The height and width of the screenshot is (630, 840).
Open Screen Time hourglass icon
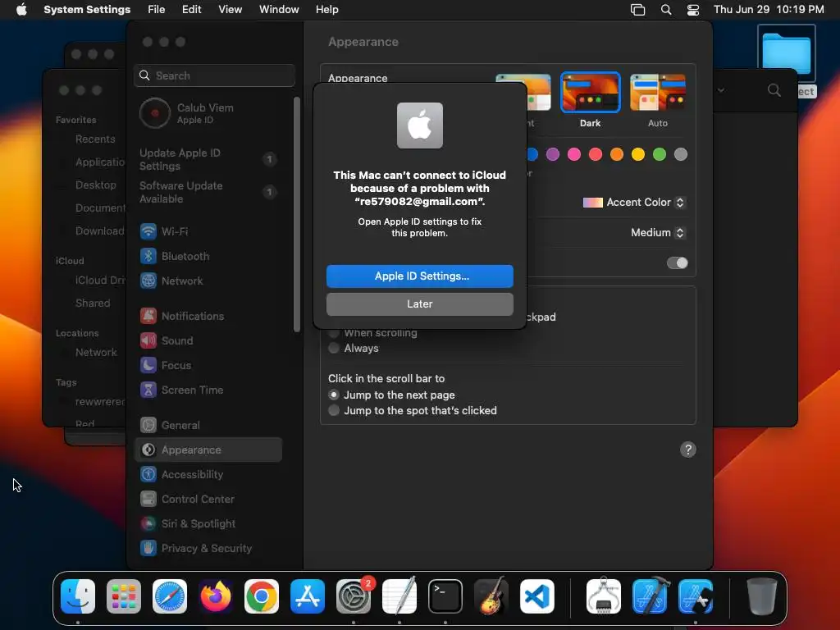148,390
